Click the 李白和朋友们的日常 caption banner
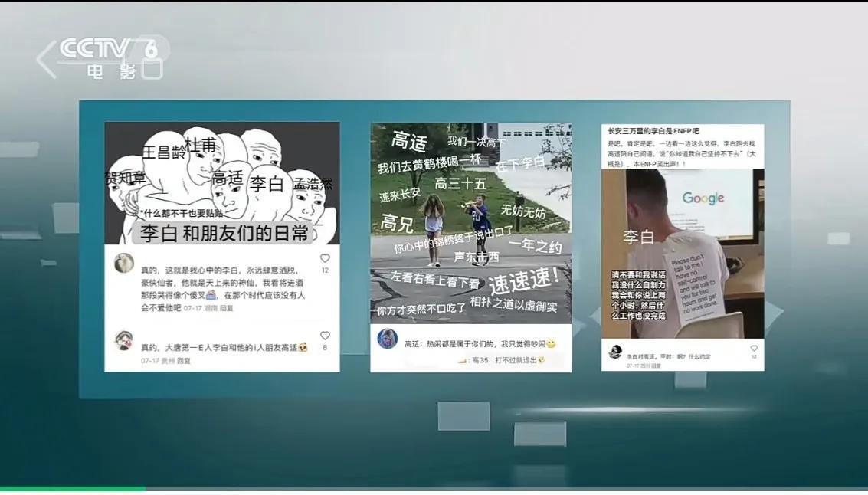Image resolution: width=868 pixels, height=495 pixels. coord(224,233)
